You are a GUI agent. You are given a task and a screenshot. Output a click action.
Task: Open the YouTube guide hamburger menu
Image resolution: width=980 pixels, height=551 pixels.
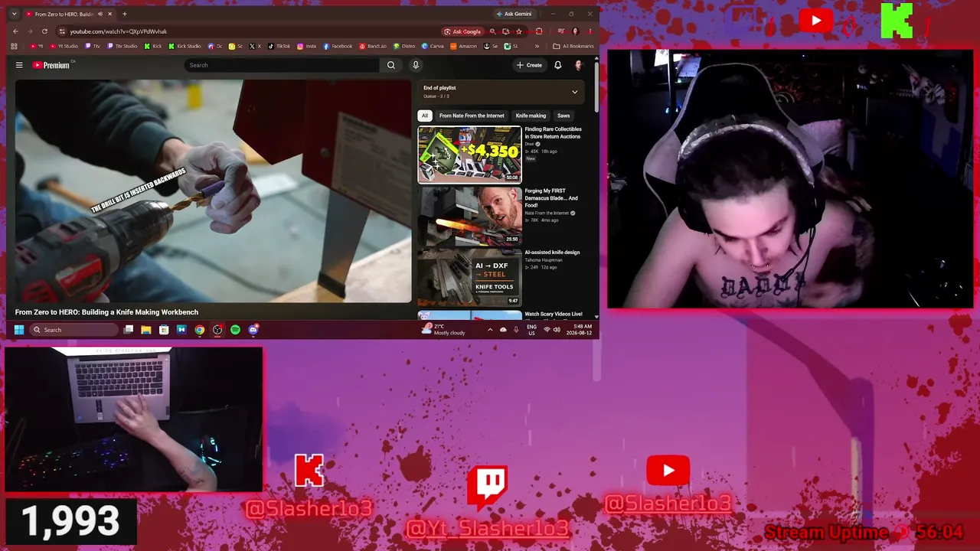point(19,65)
